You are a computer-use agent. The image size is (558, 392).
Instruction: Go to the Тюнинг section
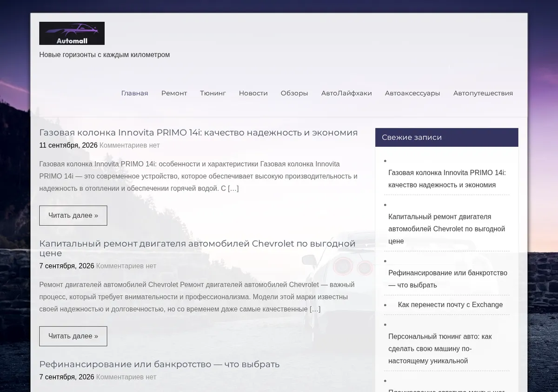coord(213,93)
